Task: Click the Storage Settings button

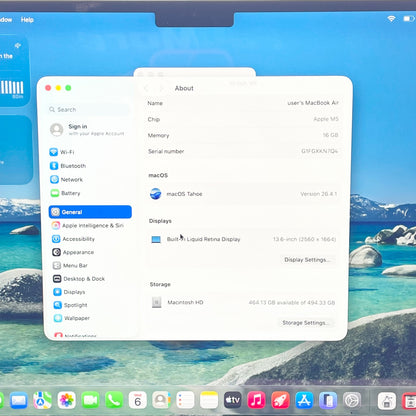Action: pyautogui.click(x=305, y=323)
